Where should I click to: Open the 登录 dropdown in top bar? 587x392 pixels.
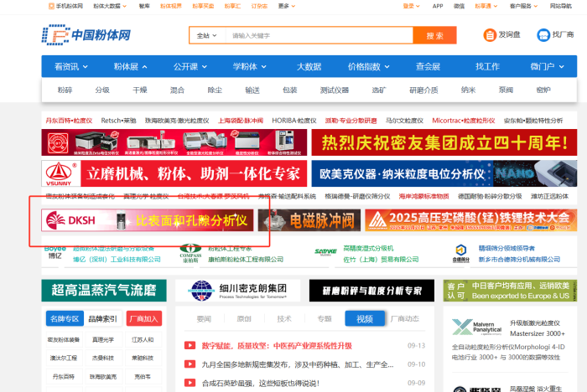point(411,5)
